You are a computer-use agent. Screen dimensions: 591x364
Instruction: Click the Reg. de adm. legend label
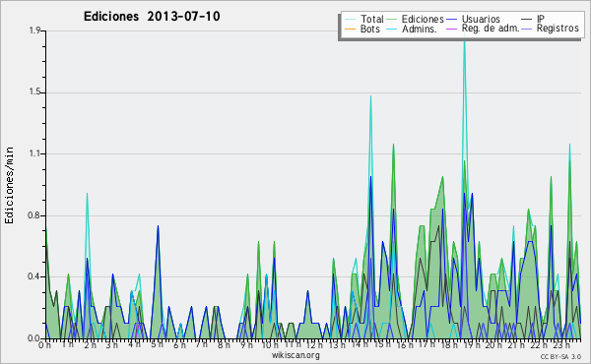491,29
